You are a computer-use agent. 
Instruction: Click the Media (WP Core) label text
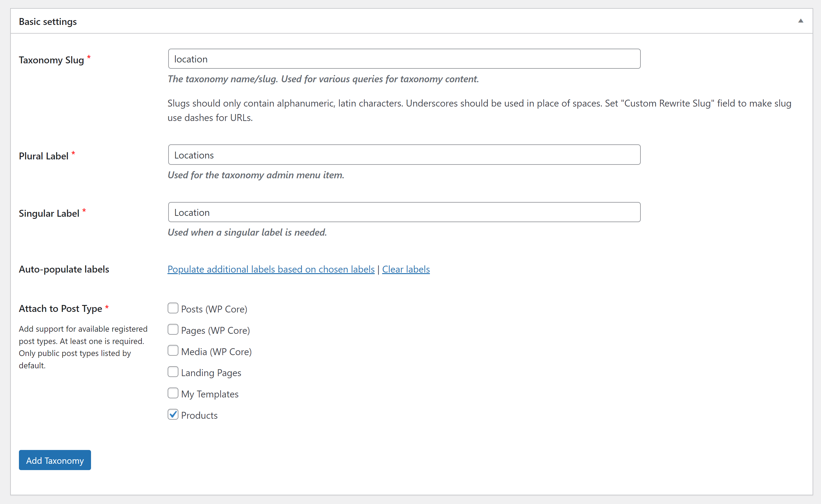(x=216, y=352)
